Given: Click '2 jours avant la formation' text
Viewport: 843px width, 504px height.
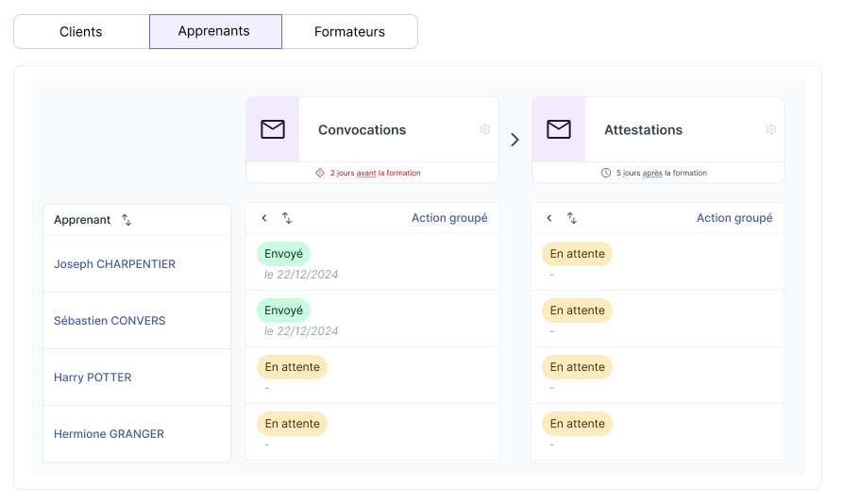Looking at the screenshot, I should click(376, 173).
